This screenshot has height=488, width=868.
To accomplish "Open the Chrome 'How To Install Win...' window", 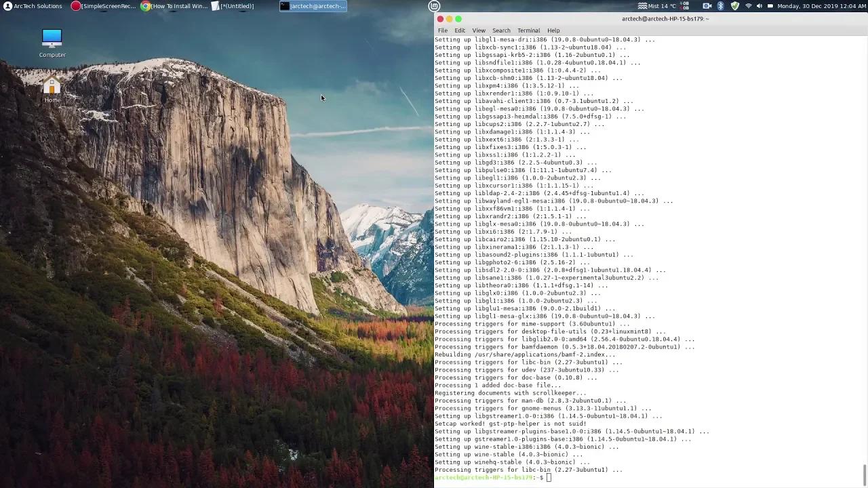I will point(174,6).
